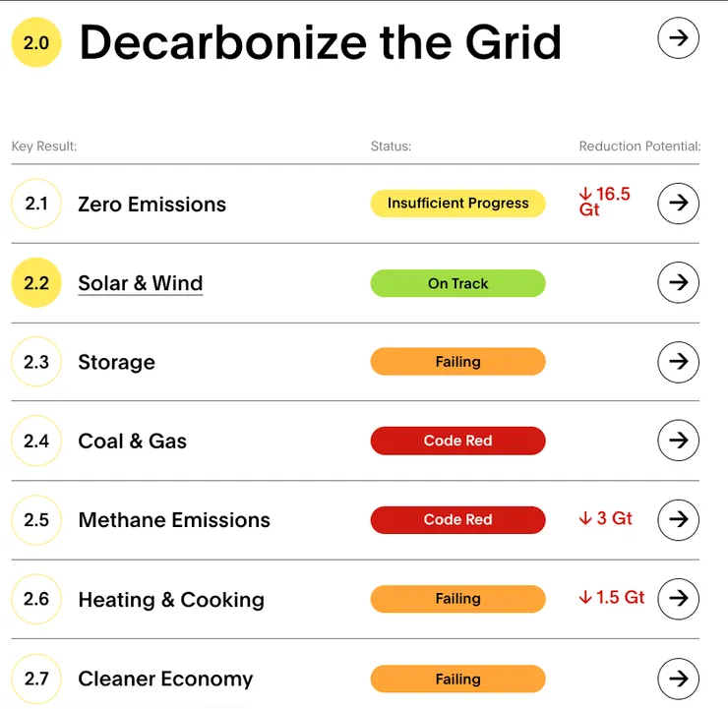Select the Code Red badge for Coal & Gas
The height and width of the screenshot is (709, 728).
pos(457,441)
